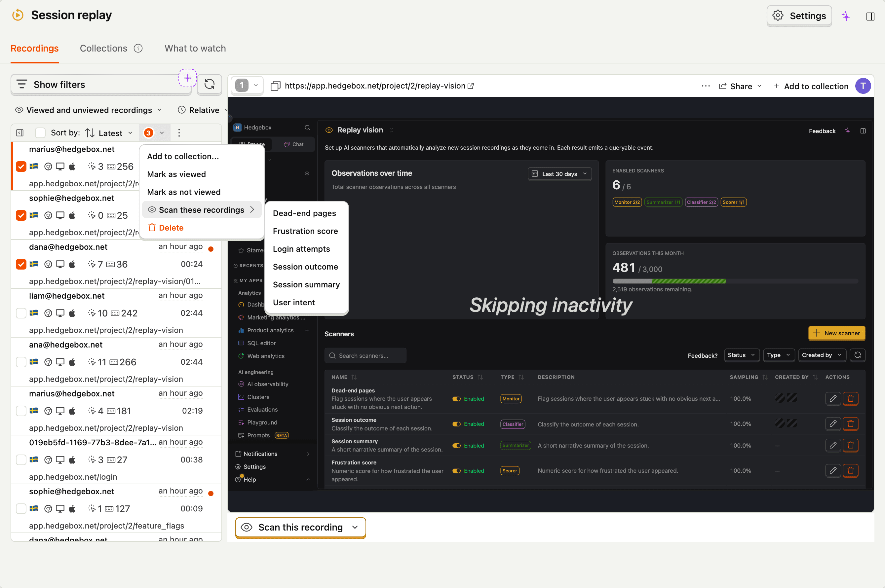Uncheck the dana@hedgebox.net recording checkbox
Viewport: 885px width, 588px height.
pyautogui.click(x=21, y=264)
